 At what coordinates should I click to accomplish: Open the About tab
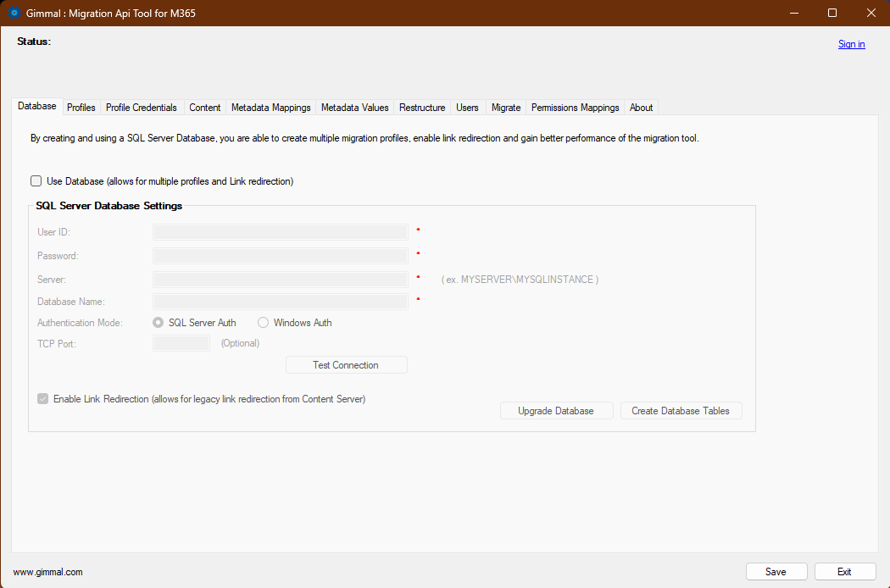[641, 107]
